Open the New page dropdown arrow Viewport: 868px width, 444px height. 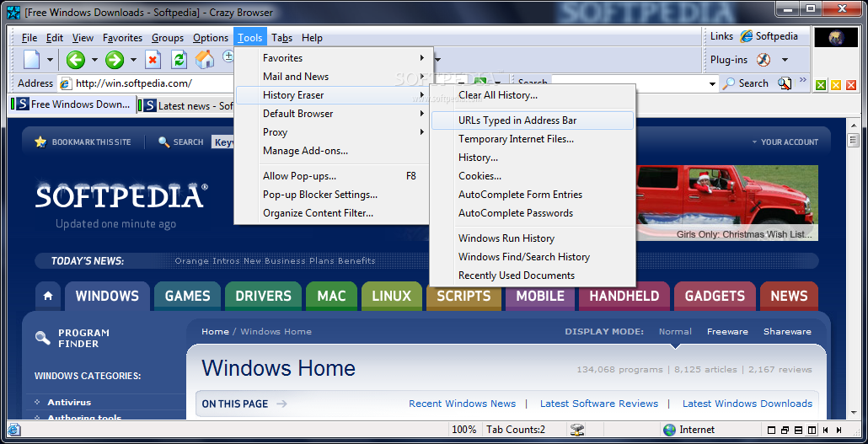[50, 60]
